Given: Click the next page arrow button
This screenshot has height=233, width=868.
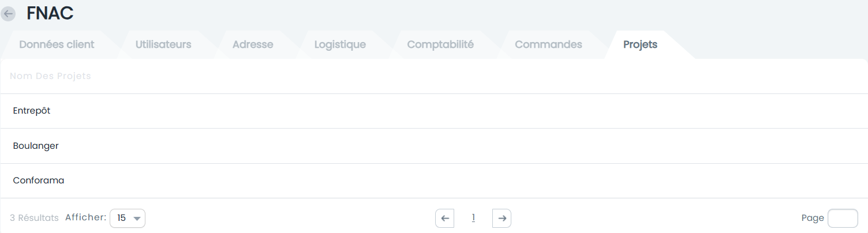Looking at the screenshot, I should pyautogui.click(x=502, y=218).
